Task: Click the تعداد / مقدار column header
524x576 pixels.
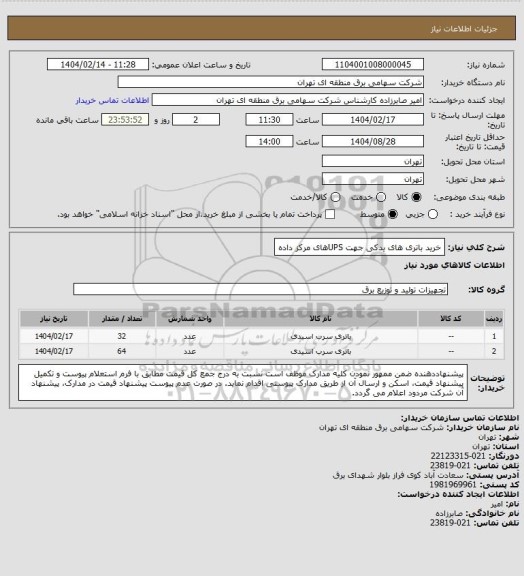Action: pos(122,318)
